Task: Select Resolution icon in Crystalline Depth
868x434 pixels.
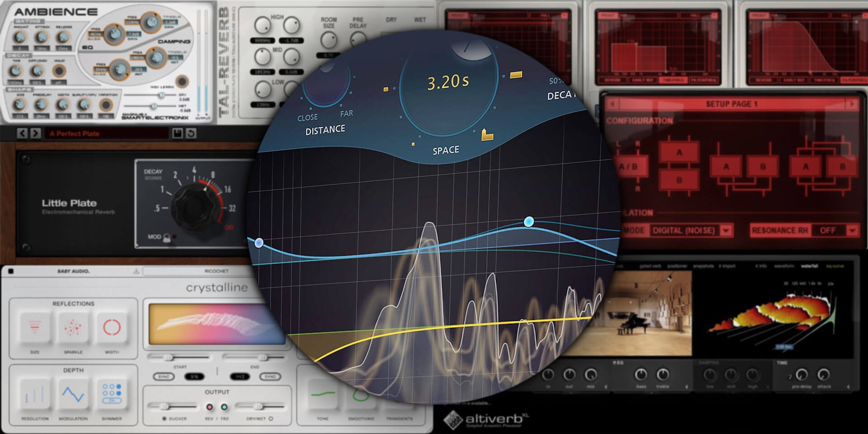Action: click(35, 394)
